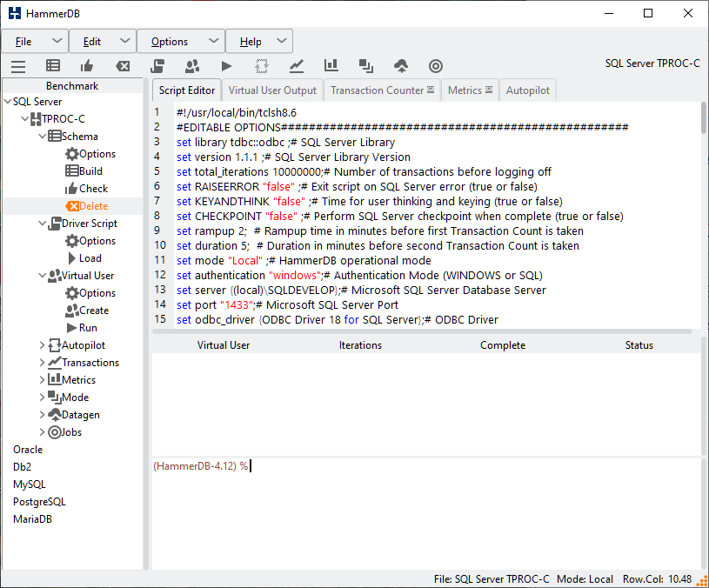Click the metrics bar chart toolbar icon
The width and height of the screenshot is (709, 588).
(x=331, y=65)
